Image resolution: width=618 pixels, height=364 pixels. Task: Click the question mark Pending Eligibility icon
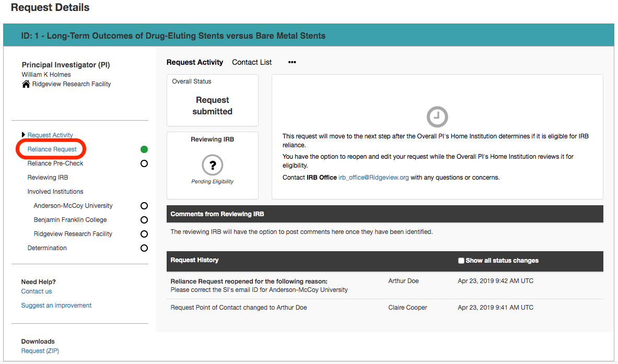coord(213,165)
